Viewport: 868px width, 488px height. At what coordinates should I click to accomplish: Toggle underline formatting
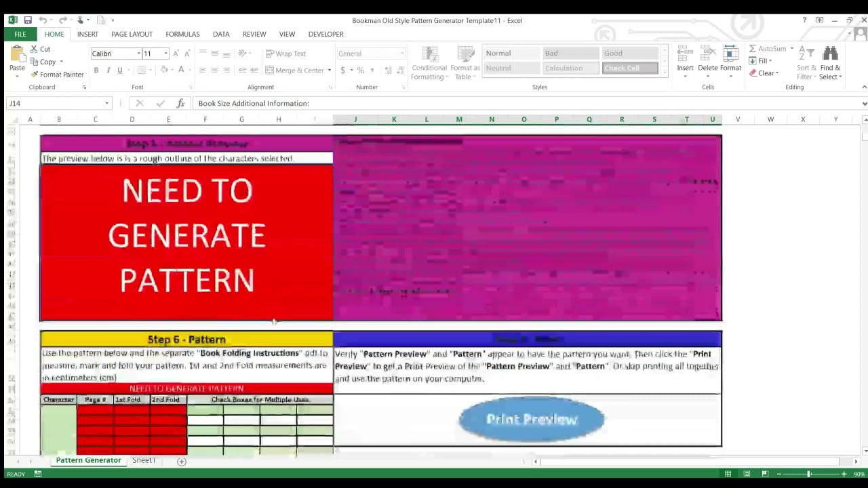120,70
